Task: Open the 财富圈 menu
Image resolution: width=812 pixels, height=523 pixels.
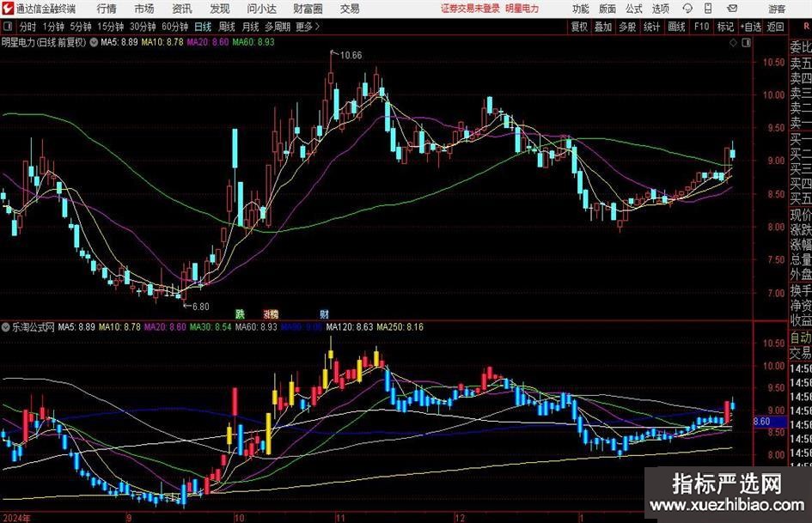Action: [x=308, y=9]
